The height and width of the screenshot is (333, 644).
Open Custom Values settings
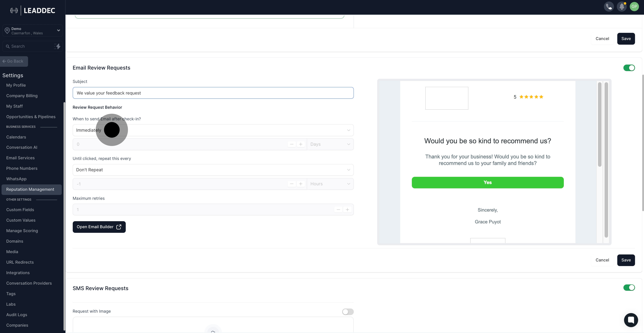point(21,220)
